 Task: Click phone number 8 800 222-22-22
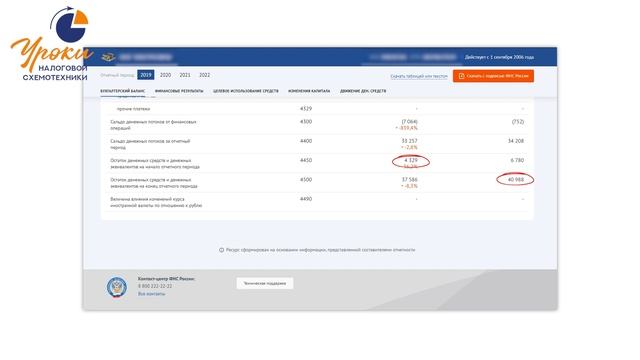point(155,287)
